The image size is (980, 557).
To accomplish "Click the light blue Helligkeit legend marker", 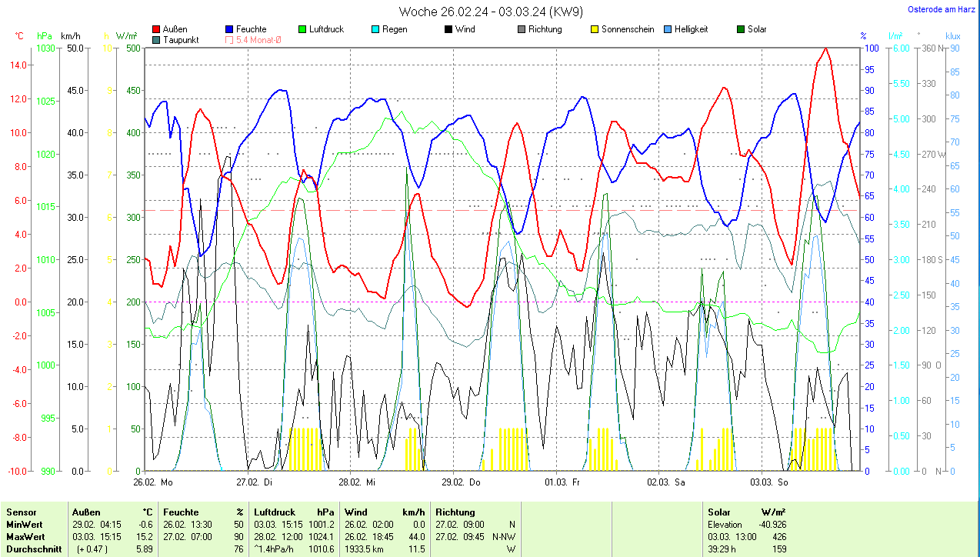I will point(667,29).
